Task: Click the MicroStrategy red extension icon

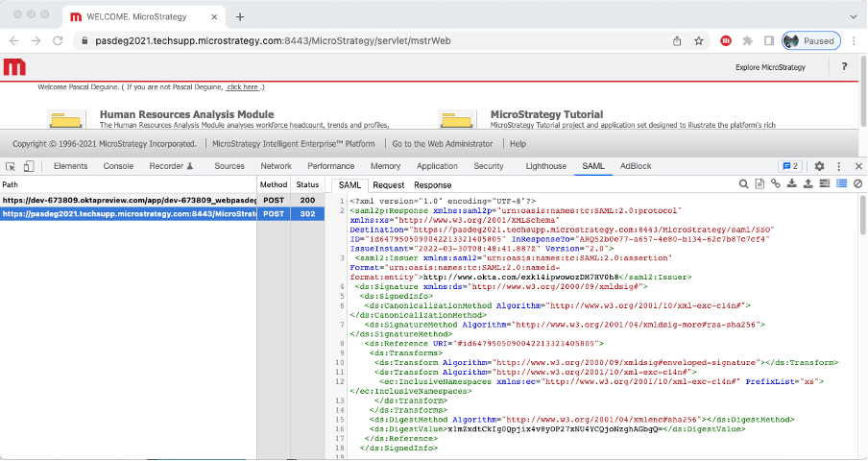Action: click(727, 41)
